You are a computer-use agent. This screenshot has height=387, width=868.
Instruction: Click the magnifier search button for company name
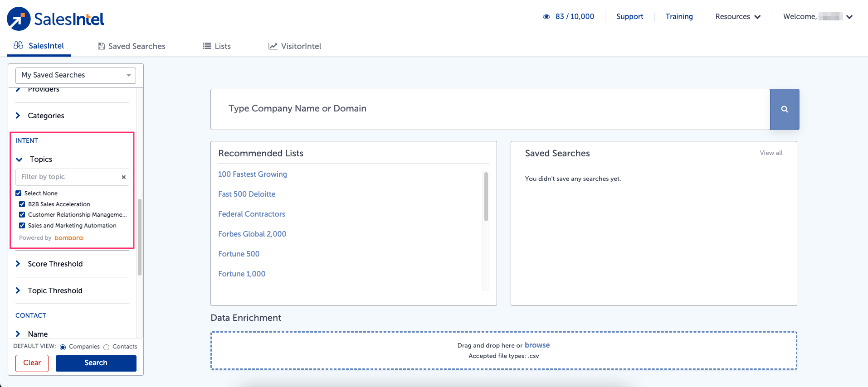pos(785,109)
